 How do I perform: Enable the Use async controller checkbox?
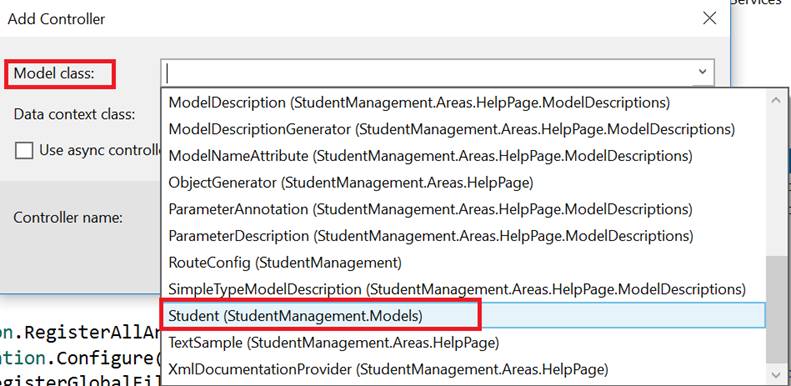coord(24,150)
